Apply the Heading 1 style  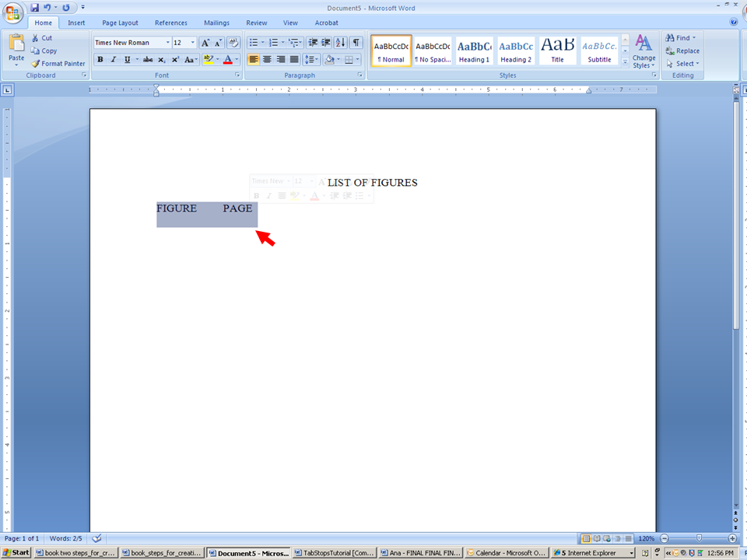(x=474, y=51)
